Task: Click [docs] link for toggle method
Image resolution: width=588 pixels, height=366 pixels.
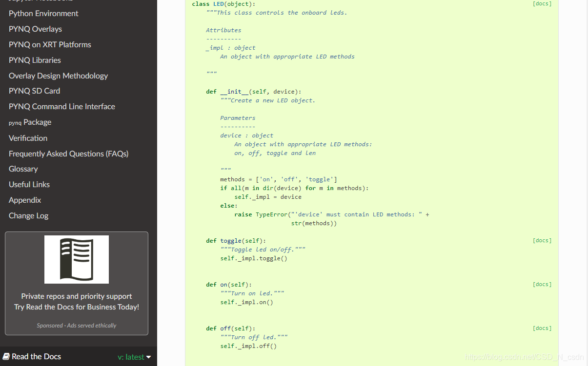Action: 542,240
